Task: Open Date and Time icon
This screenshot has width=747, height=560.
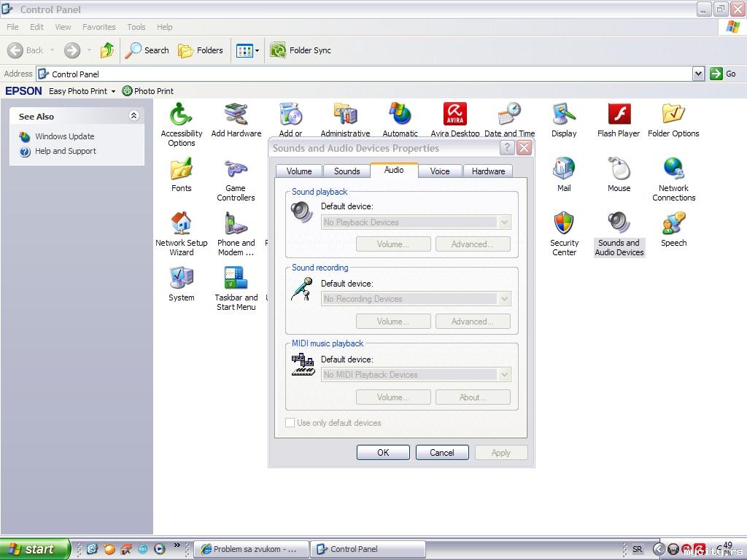Action: 510,120
